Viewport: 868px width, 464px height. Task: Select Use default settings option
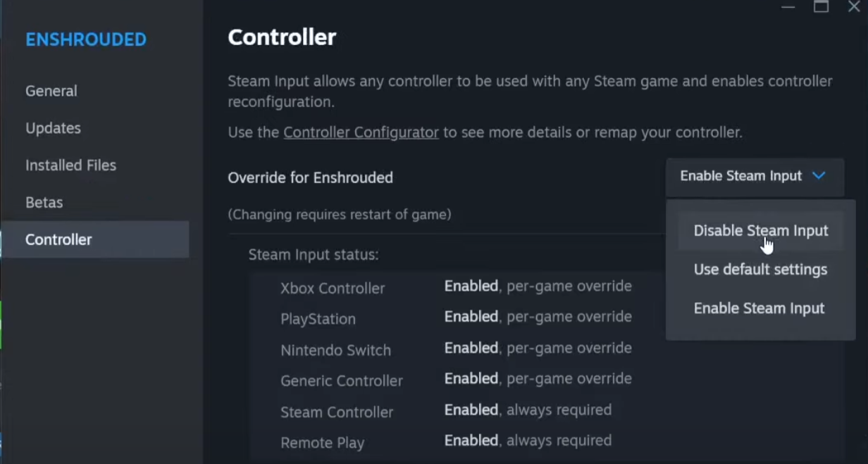[x=760, y=270]
